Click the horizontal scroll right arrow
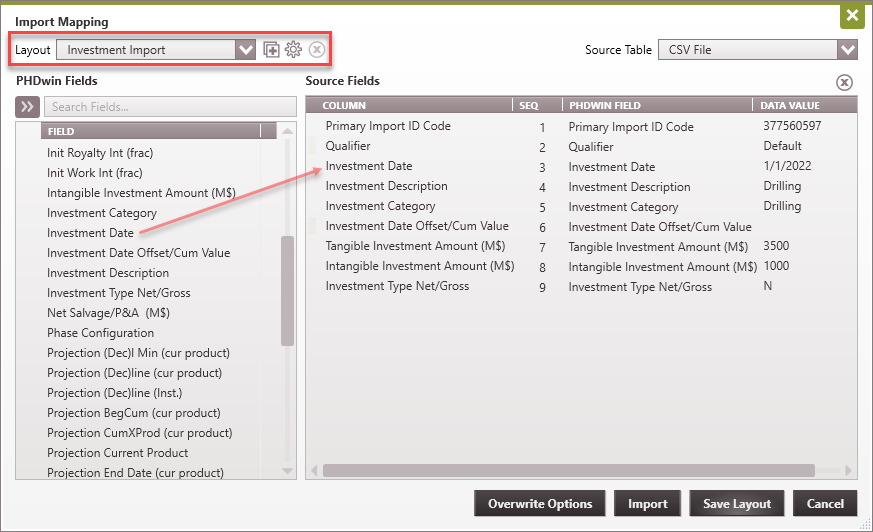873x532 pixels. 848,471
